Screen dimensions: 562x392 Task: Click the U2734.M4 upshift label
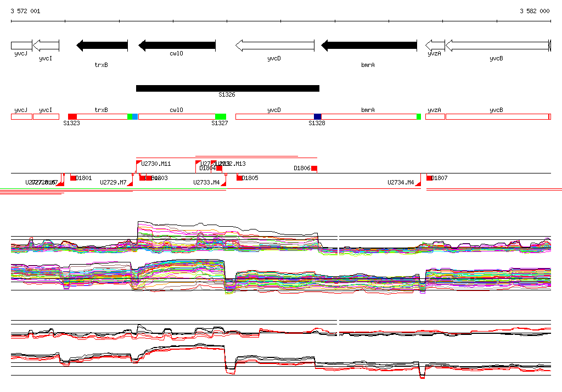(401, 183)
